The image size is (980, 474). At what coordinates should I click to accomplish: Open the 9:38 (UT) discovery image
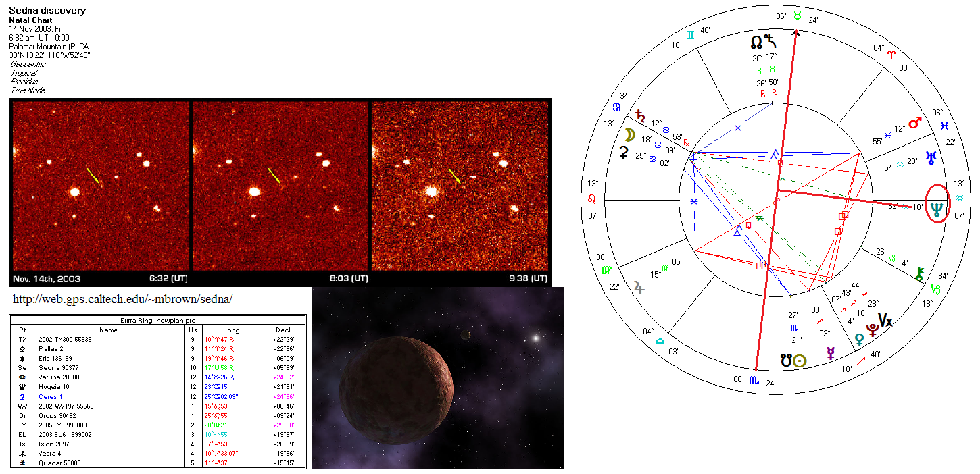tap(460, 186)
